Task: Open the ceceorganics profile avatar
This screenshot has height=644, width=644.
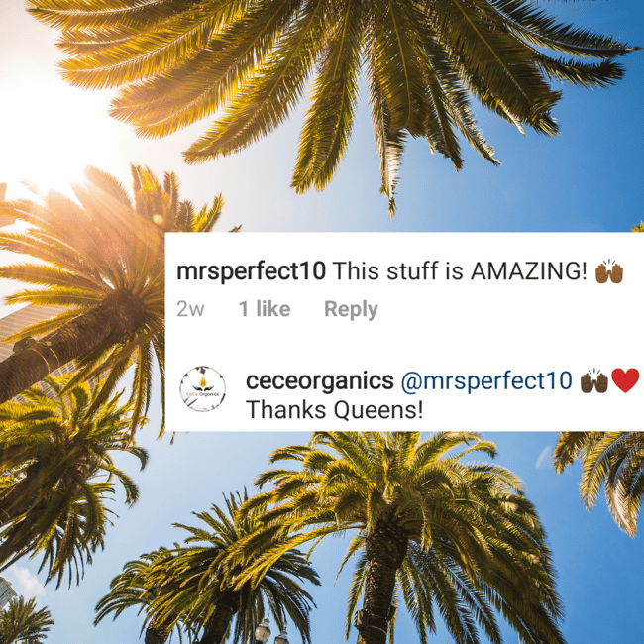Action: [202, 388]
